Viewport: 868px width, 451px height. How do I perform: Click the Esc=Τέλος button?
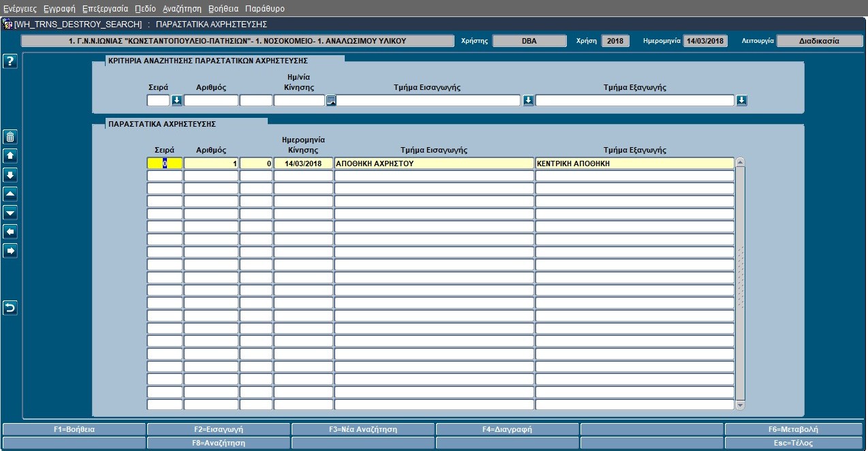tap(793, 443)
